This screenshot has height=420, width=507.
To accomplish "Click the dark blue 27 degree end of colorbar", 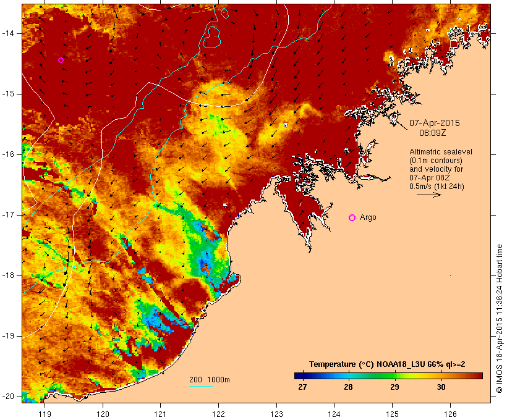I will 298,376.
